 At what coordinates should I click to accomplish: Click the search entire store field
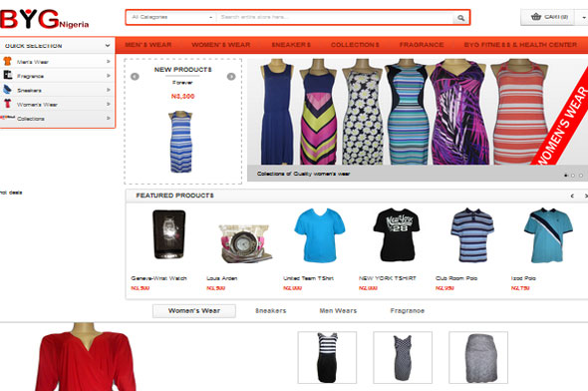coord(336,17)
